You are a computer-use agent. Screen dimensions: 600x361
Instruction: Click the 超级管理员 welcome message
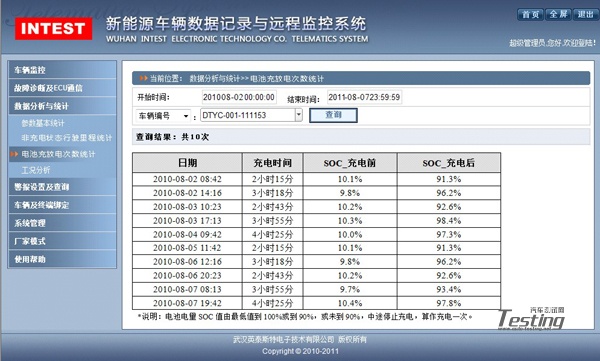[x=553, y=42]
